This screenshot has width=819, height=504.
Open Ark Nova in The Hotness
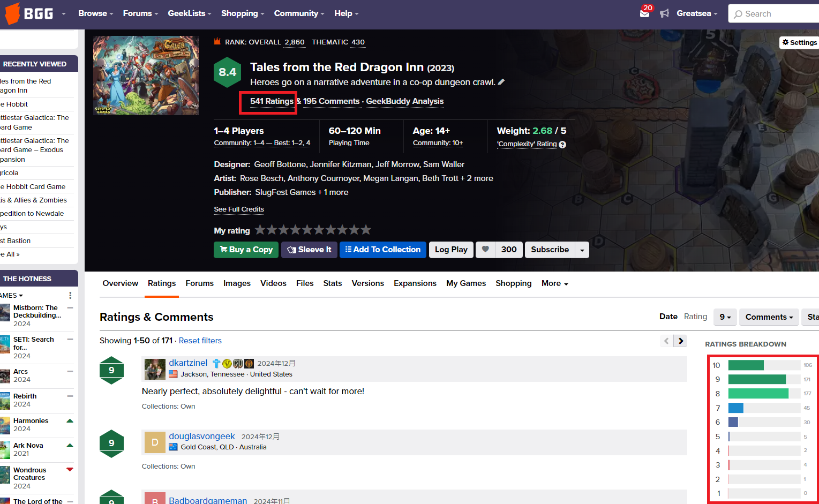pyautogui.click(x=28, y=446)
